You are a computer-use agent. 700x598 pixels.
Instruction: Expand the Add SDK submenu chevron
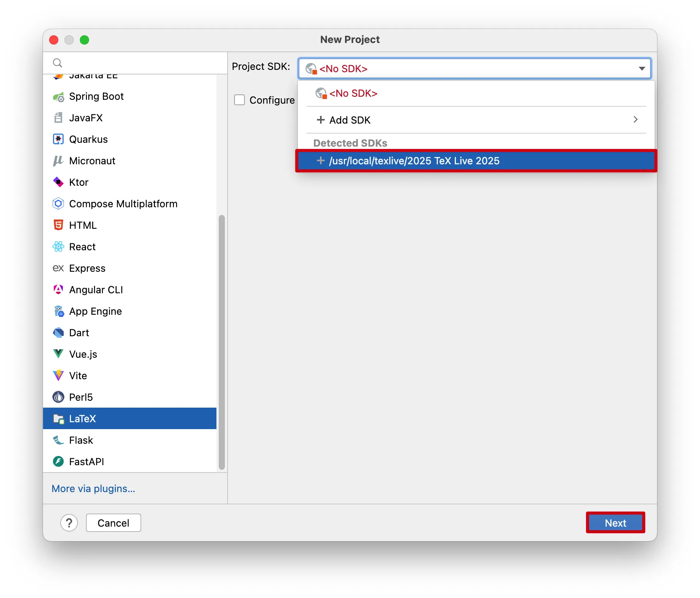point(636,120)
